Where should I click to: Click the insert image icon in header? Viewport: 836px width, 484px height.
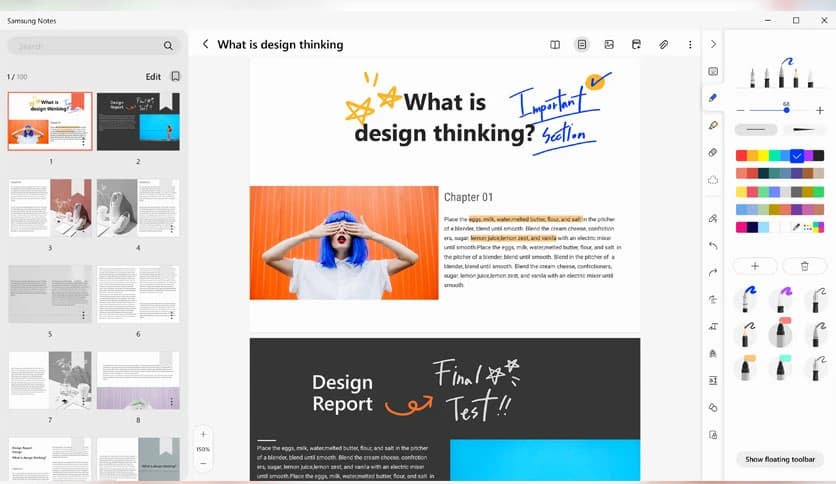(609, 45)
